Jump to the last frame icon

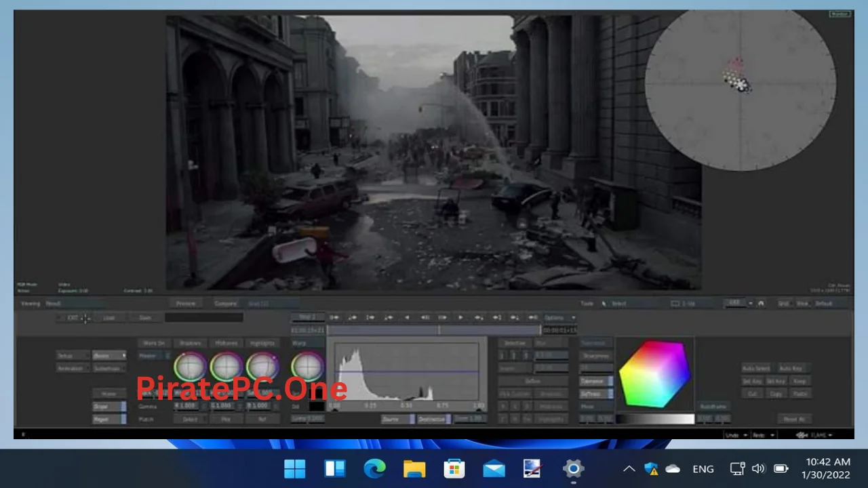tap(533, 317)
